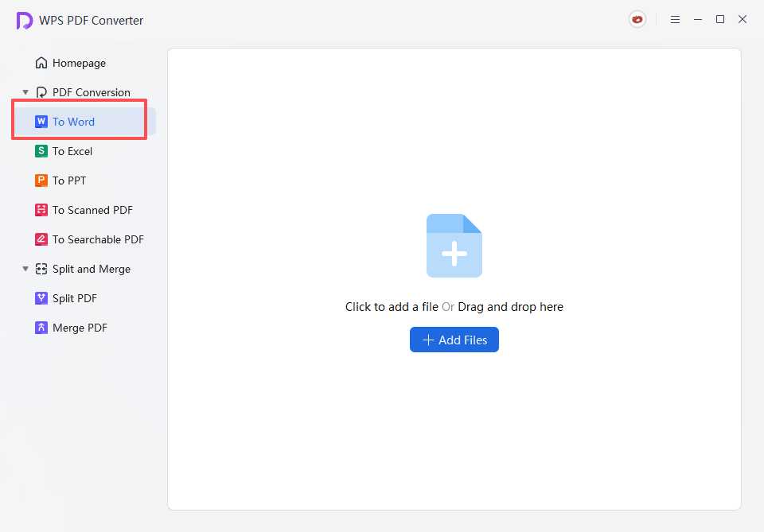Collapse the Split and Merge section arrow
This screenshot has height=532, width=764.
(x=25, y=269)
